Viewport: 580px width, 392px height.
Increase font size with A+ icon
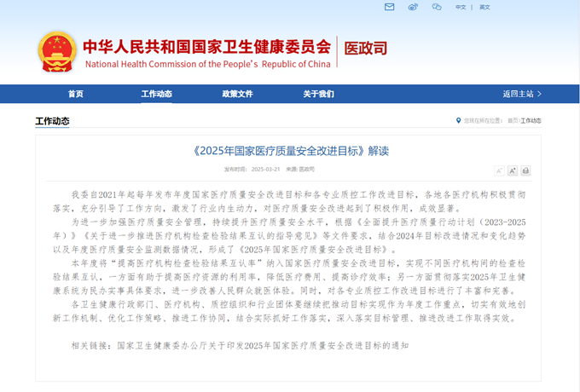[513, 170]
